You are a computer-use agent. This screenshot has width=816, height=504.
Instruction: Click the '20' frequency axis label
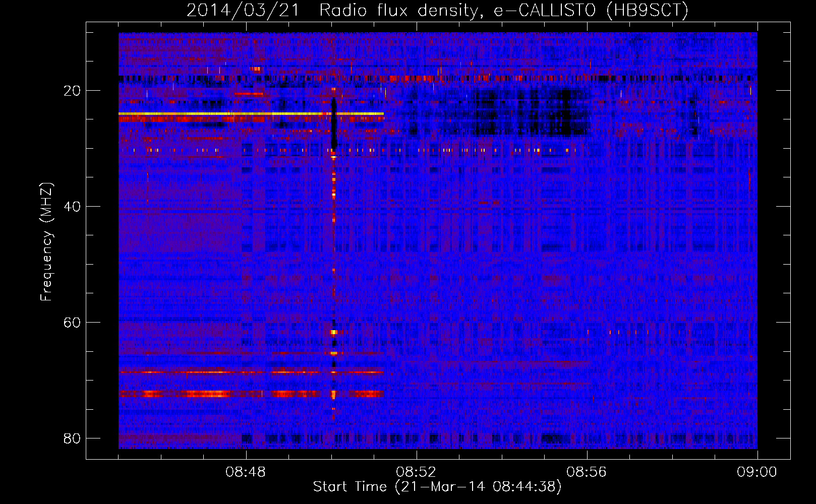coord(72,91)
